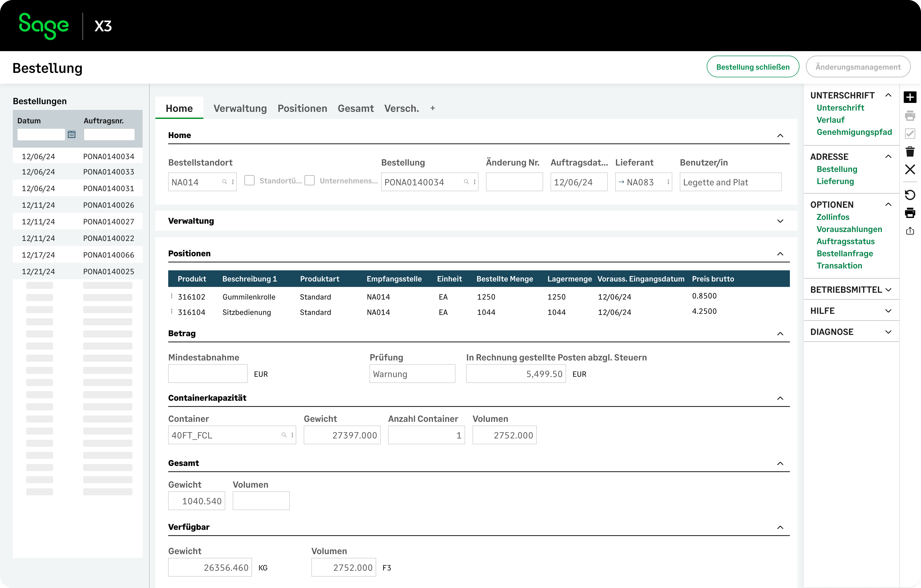Click the circular refresh arrow icon

(910, 195)
